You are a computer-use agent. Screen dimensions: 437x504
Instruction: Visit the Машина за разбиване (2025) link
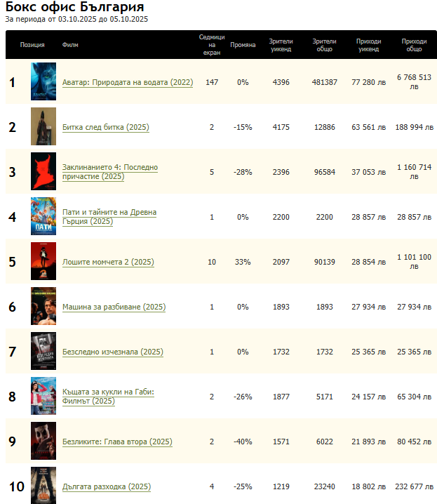114,307
